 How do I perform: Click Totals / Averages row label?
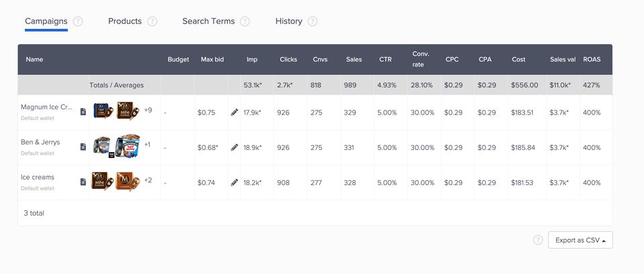[117, 85]
